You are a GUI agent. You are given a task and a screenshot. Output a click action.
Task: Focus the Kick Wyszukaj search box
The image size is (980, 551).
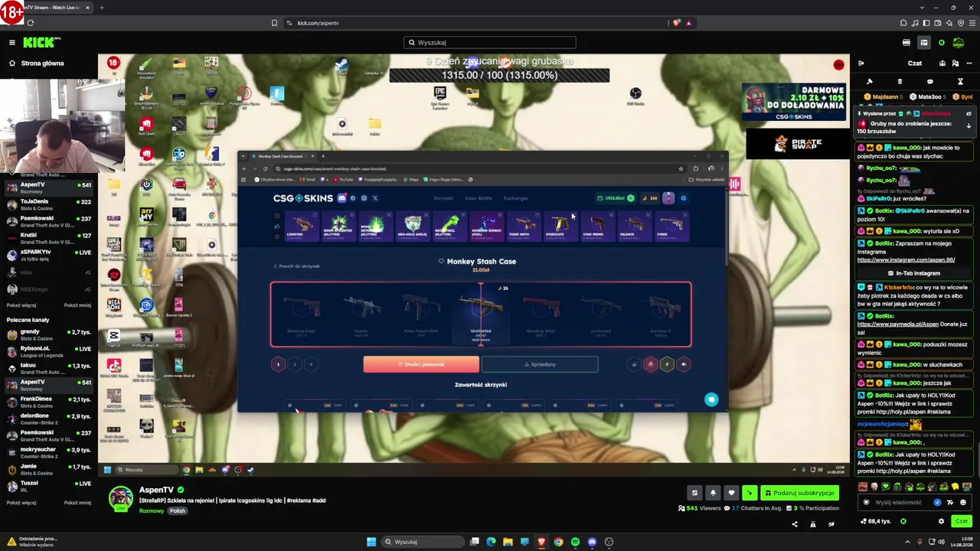[x=490, y=42]
